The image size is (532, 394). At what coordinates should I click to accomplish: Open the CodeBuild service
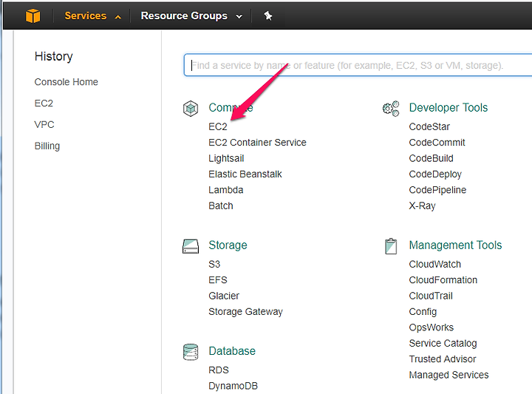pyautogui.click(x=432, y=158)
